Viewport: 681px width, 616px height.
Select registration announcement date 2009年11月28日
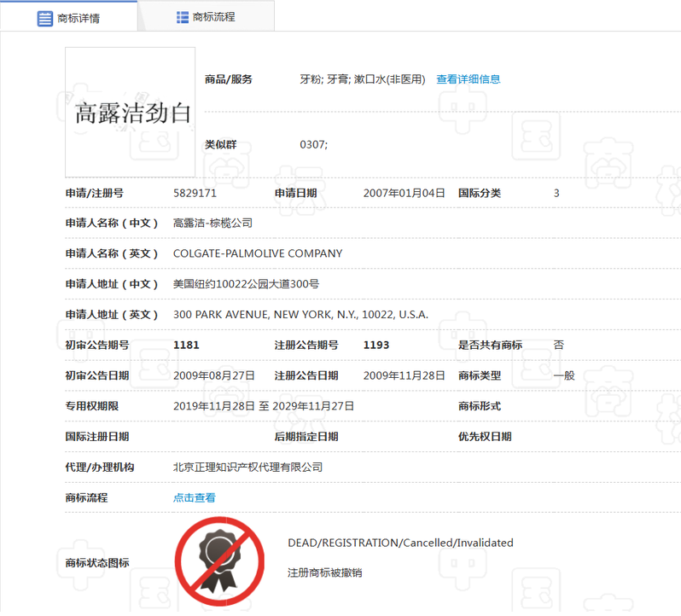click(404, 375)
